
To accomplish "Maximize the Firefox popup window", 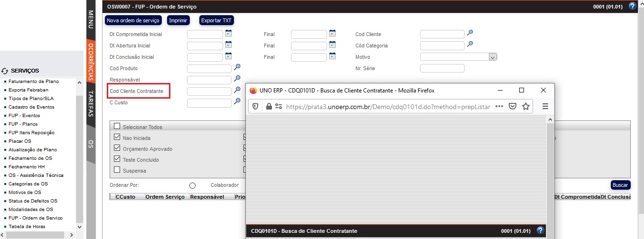I will point(522,90).
